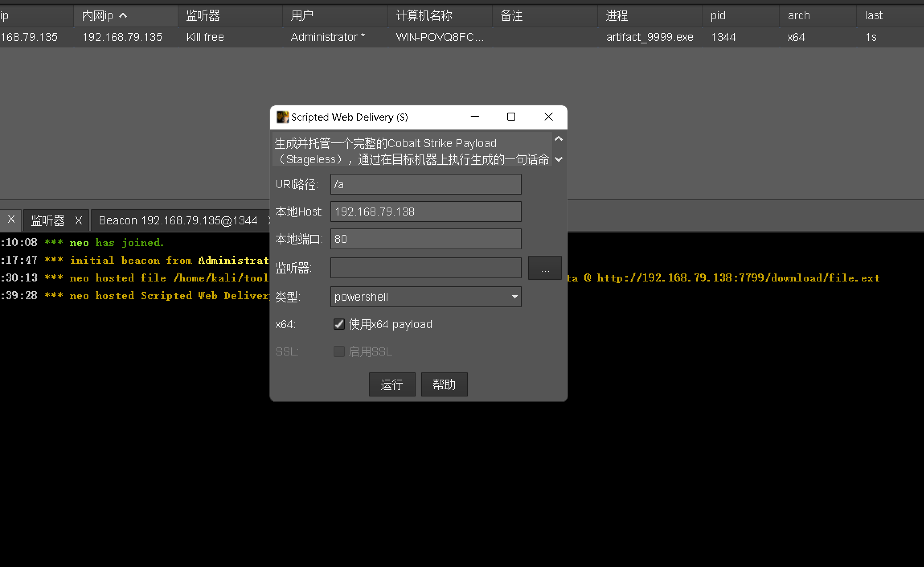Open the 类型 powershell dropdown

(426, 297)
